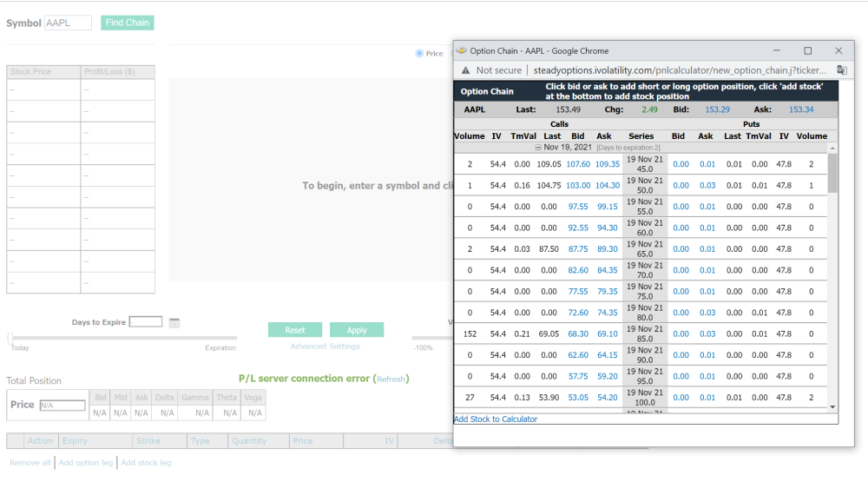This screenshot has height=482, width=868.
Task: Click put ask 0.03 for 50.0 strike
Action: coord(707,186)
